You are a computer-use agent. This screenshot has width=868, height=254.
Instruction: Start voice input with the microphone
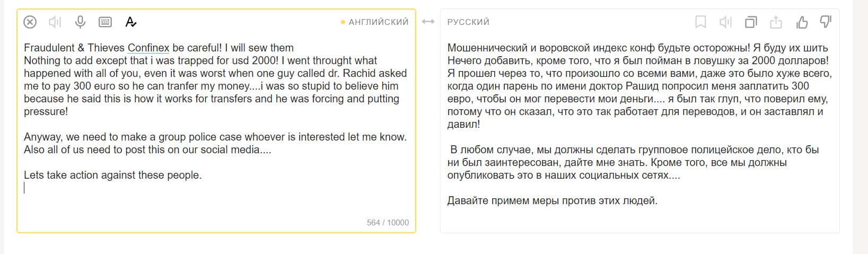[80, 22]
